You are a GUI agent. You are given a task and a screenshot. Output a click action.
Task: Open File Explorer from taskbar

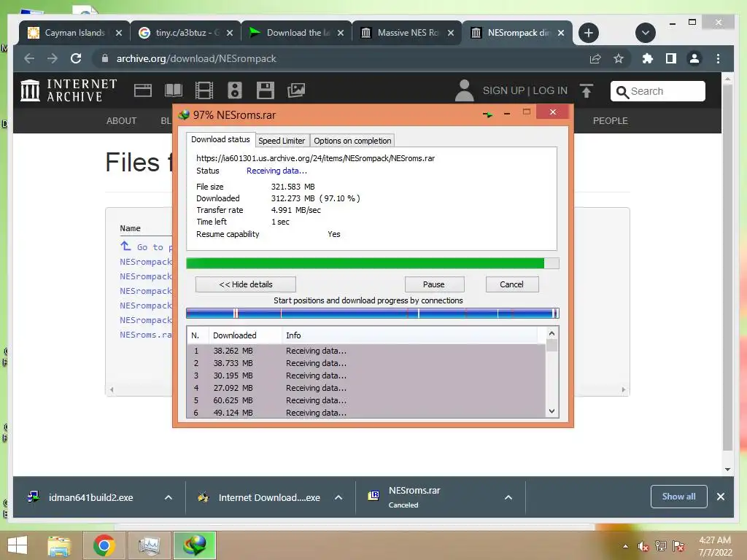59,545
